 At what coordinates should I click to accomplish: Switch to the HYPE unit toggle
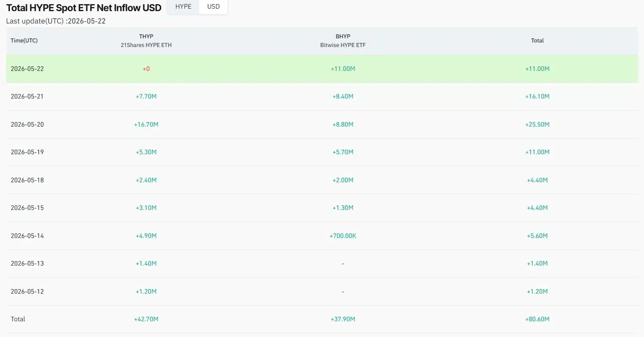tap(183, 7)
